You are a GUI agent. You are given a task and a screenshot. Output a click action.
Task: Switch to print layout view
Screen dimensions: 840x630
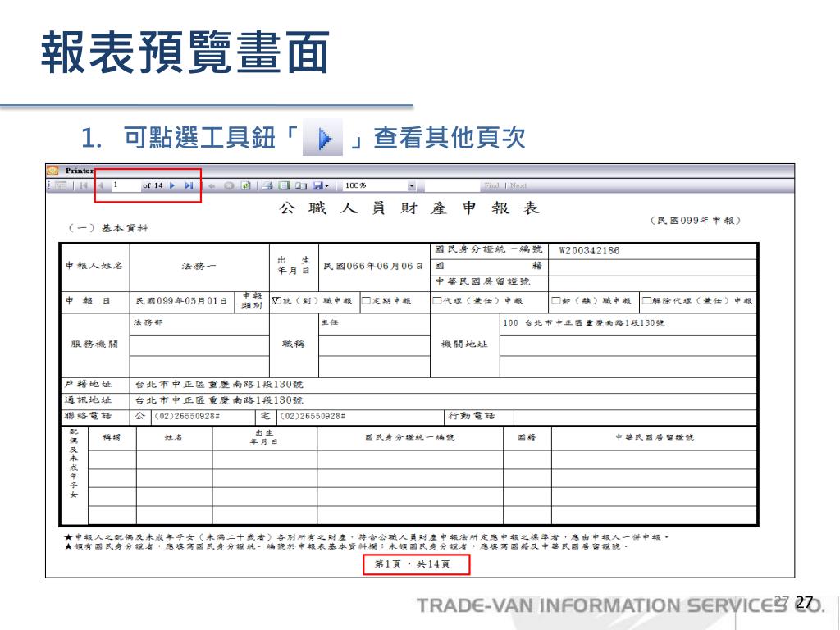(x=285, y=185)
